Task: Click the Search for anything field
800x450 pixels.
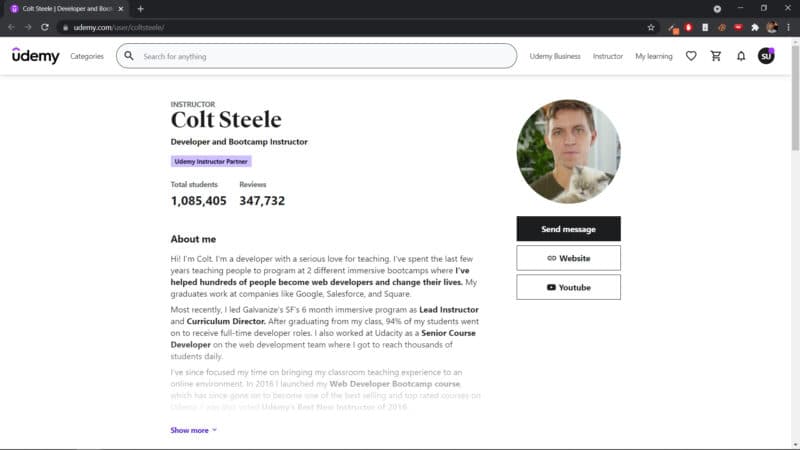Action: [320, 56]
